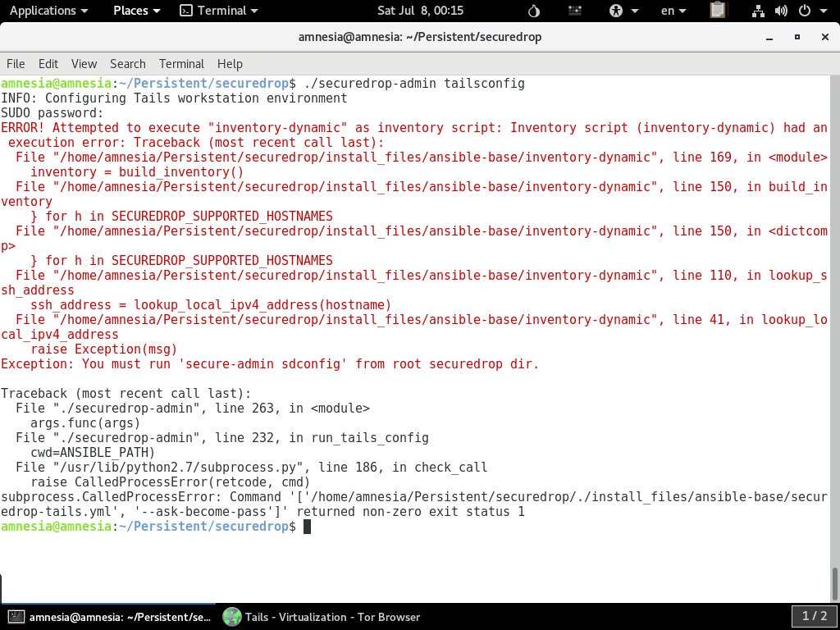The height and width of the screenshot is (630, 840).
Task: Click the 'args.func(args)' line
Action: (x=85, y=423)
